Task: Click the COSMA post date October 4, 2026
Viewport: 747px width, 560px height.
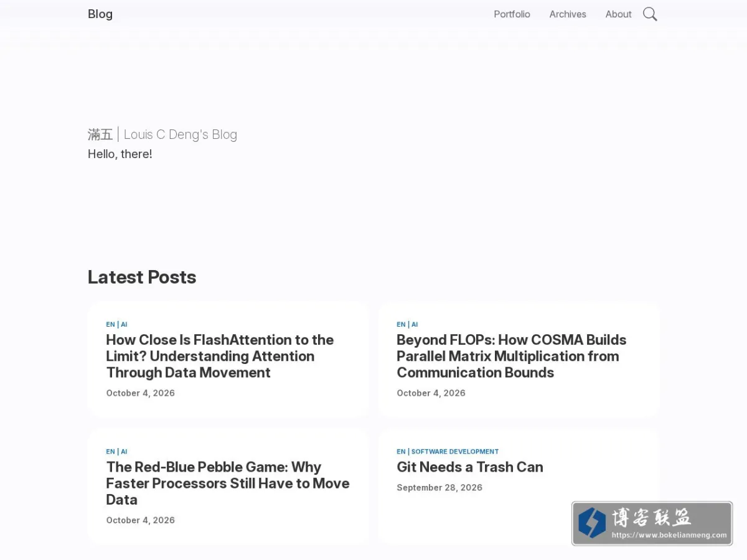Action: pyautogui.click(x=431, y=393)
